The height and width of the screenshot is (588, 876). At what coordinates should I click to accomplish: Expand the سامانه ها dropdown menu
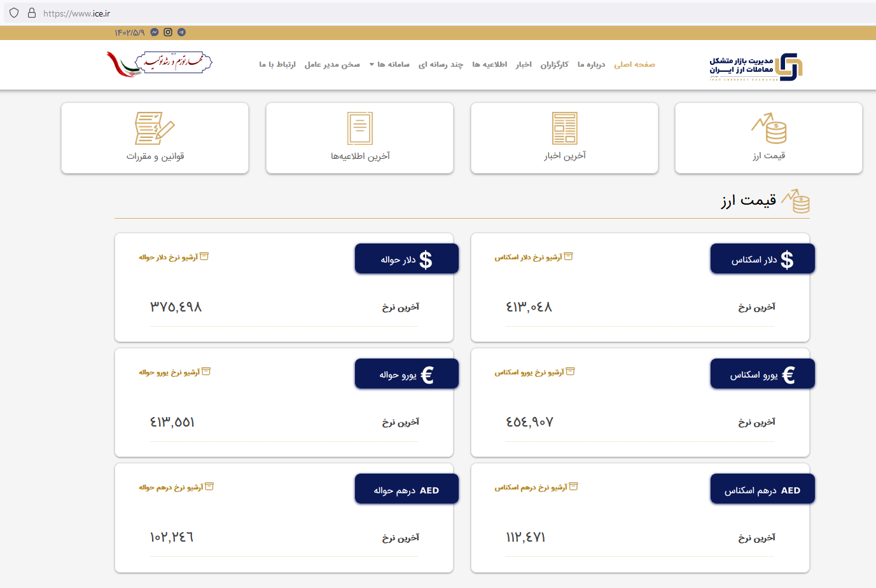pos(390,64)
